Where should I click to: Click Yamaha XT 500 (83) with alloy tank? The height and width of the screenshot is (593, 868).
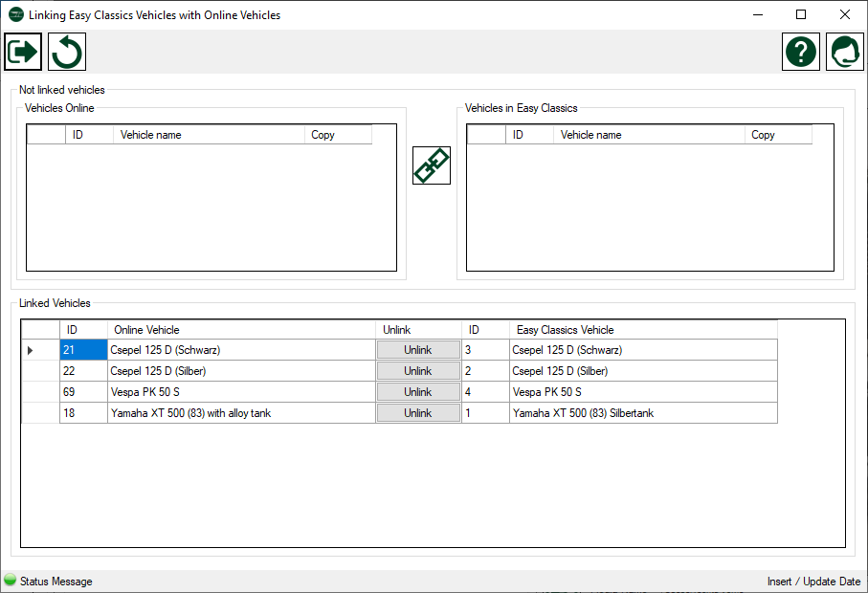[x=241, y=413]
